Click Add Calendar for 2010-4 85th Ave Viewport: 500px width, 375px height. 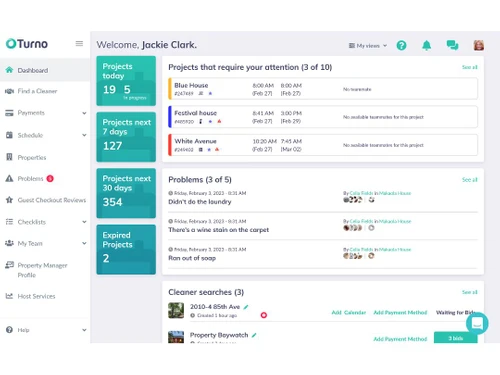(349, 312)
